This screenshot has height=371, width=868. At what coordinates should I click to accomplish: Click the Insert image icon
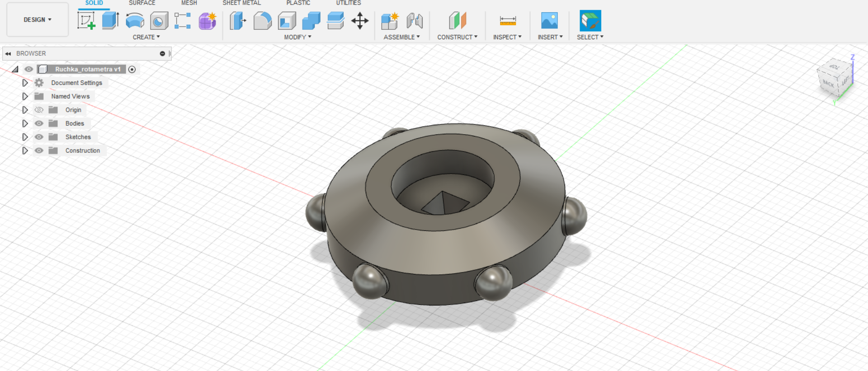click(x=549, y=21)
